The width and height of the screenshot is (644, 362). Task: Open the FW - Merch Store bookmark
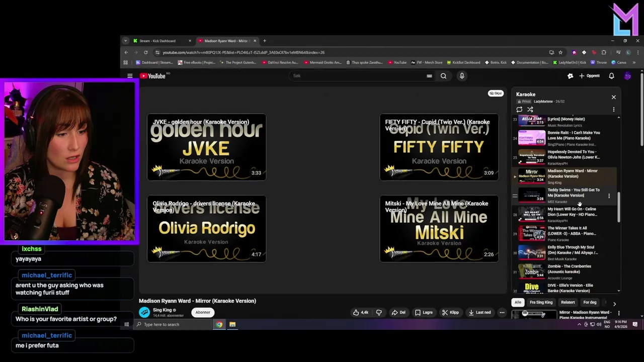point(427,62)
